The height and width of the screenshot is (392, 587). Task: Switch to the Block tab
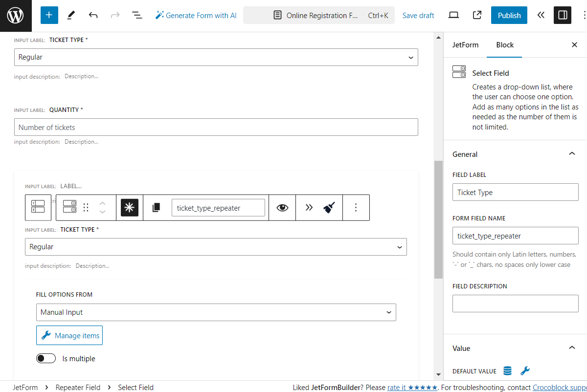tap(505, 45)
